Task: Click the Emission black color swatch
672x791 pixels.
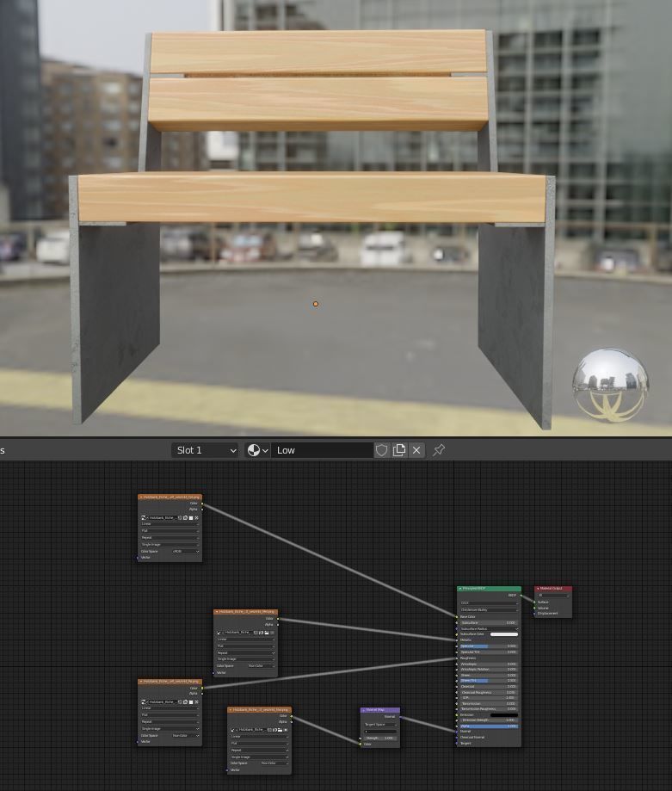Action: click(x=504, y=714)
